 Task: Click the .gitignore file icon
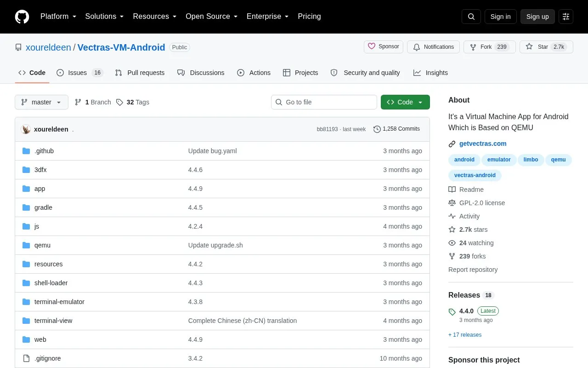point(26,358)
